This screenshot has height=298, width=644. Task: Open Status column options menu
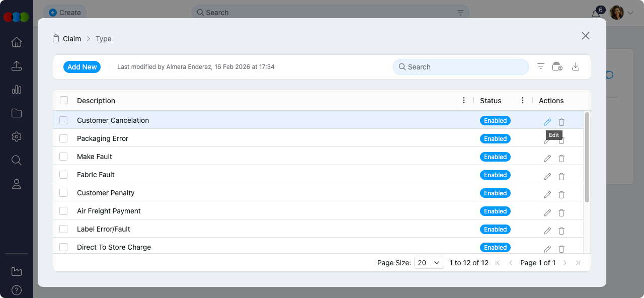pos(523,101)
